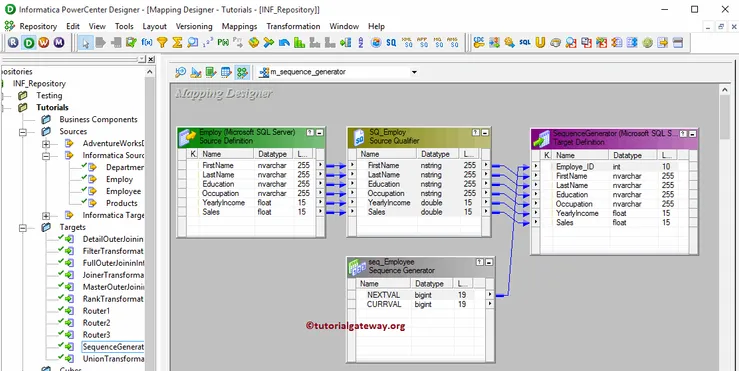This screenshot has width=739, height=371.
Task: Click the blue undo arrow icon
Action: (284, 43)
